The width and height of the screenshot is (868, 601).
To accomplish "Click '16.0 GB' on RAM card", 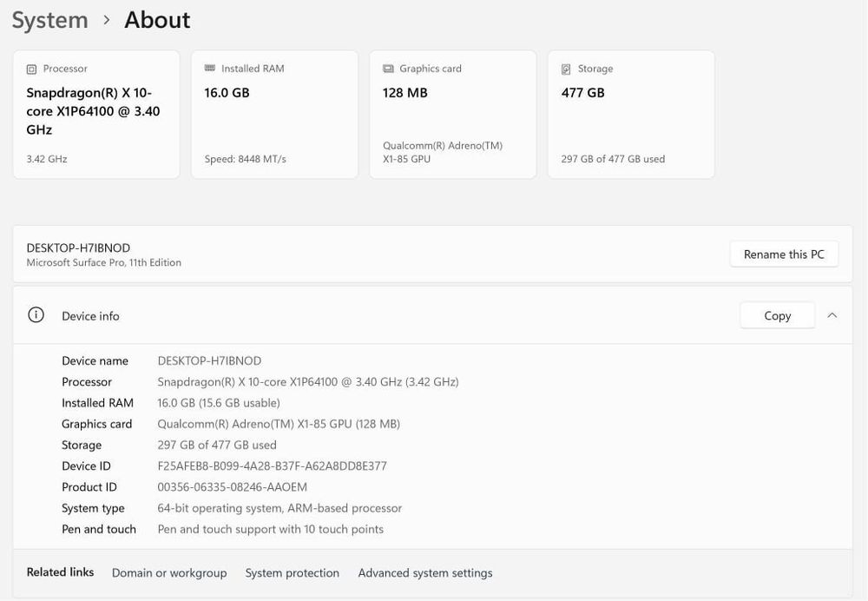I will (x=227, y=93).
